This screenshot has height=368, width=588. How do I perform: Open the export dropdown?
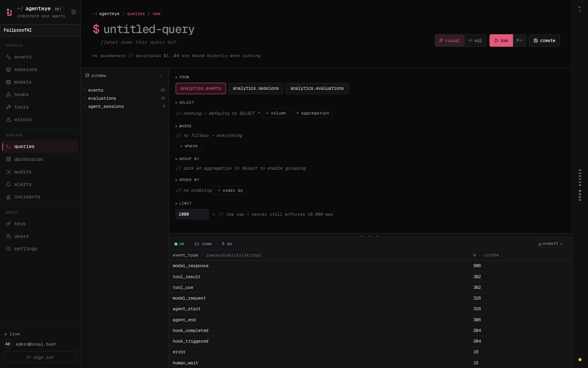tap(550, 244)
